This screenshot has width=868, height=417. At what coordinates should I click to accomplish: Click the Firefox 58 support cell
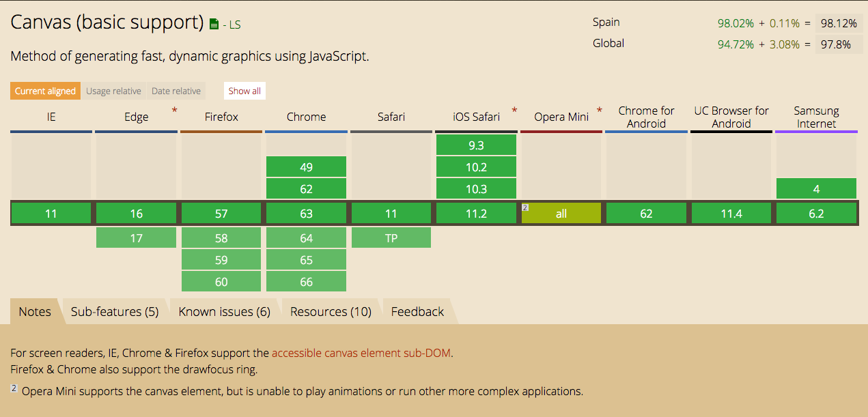(221, 238)
